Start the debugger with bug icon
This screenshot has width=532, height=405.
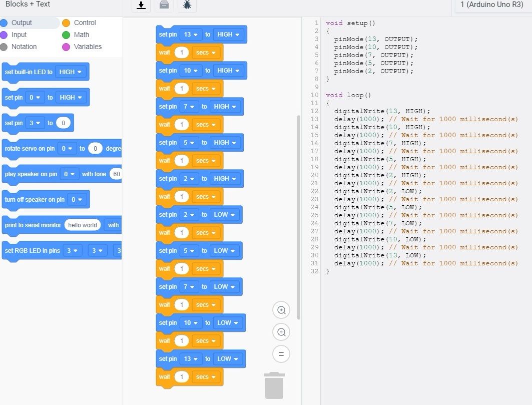point(187,6)
